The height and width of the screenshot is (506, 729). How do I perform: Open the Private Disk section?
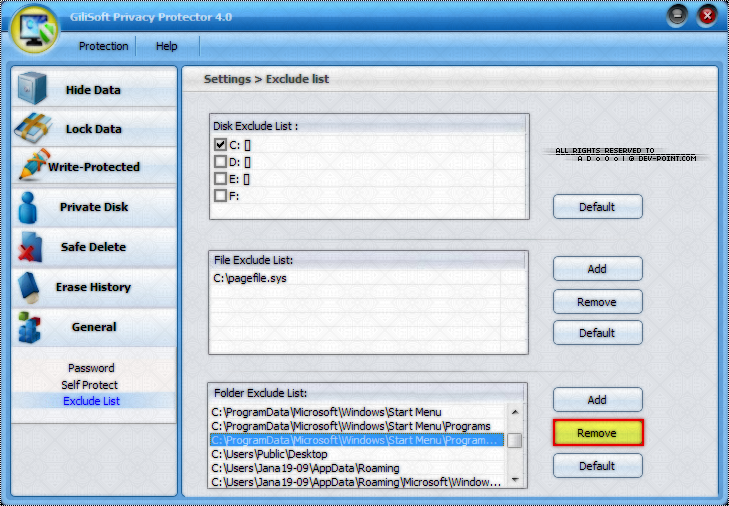pos(94,207)
